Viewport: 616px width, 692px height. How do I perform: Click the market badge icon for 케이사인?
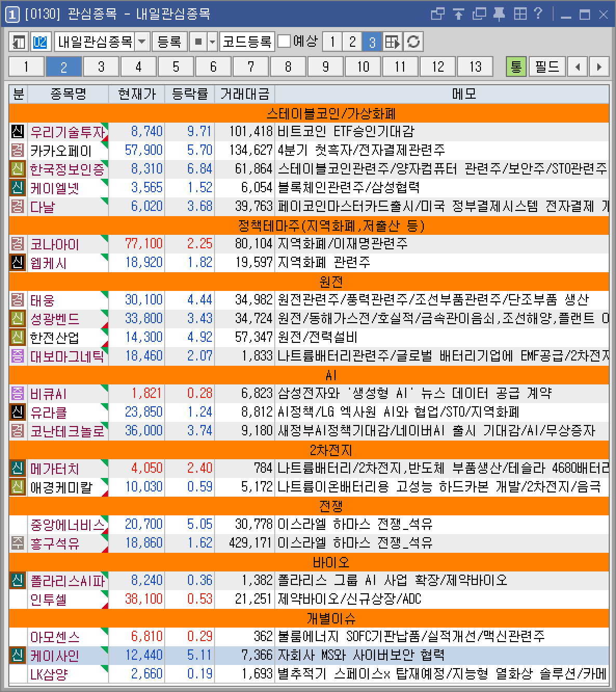(x=18, y=655)
